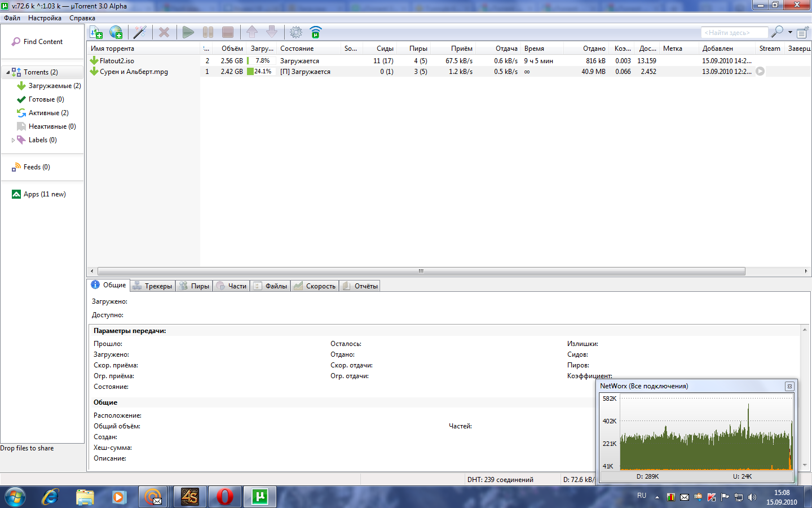Switch to the Пиры tab

194,286
